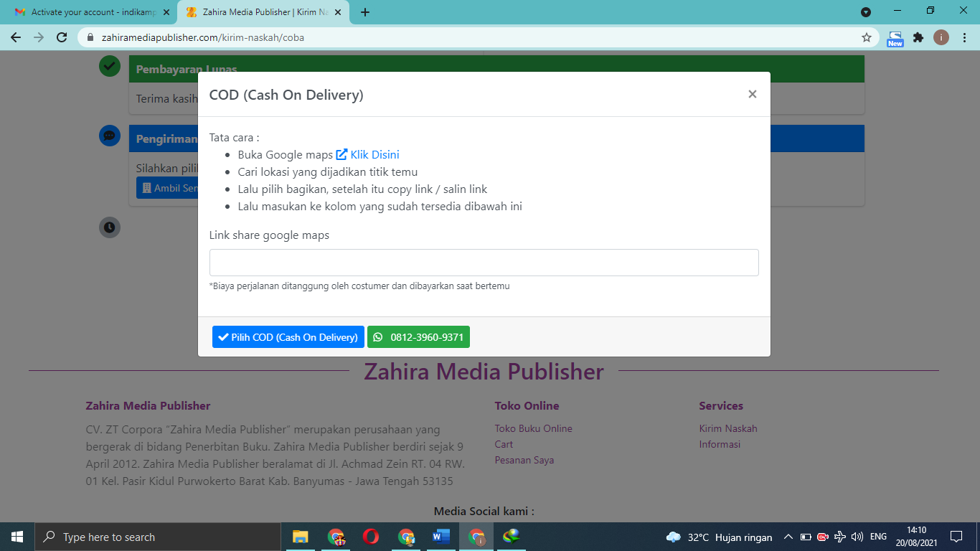Open a new browser tab
The height and width of the screenshot is (551, 980).
[x=365, y=12]
